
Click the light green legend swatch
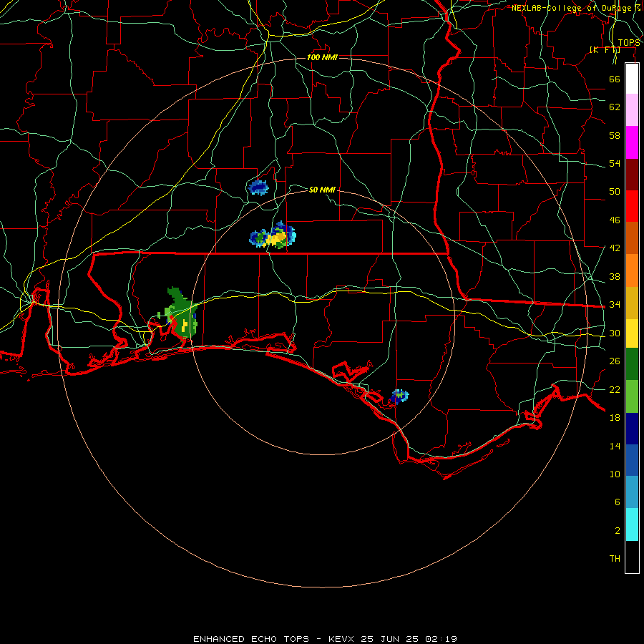click(x=632, y=396)
